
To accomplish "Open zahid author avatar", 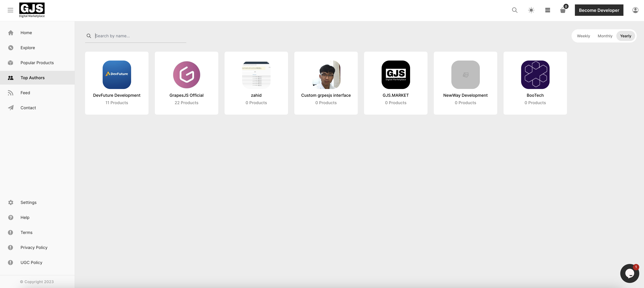I will point(256,75).
